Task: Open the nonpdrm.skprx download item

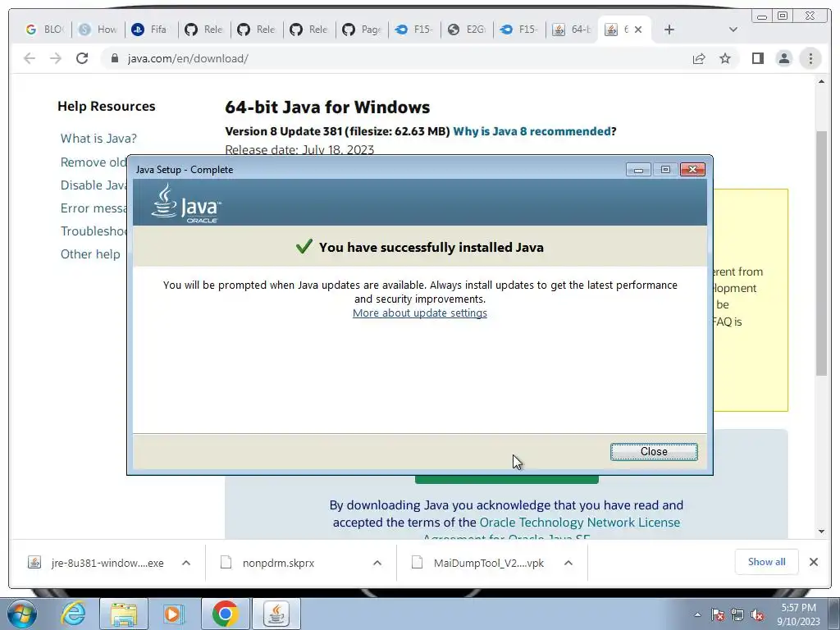Action: [x=268, y=563]
